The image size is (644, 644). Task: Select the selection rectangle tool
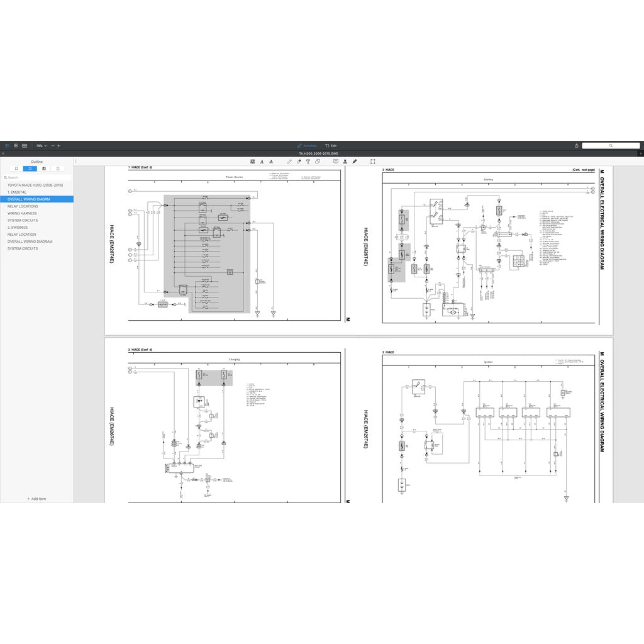[372, 162]
